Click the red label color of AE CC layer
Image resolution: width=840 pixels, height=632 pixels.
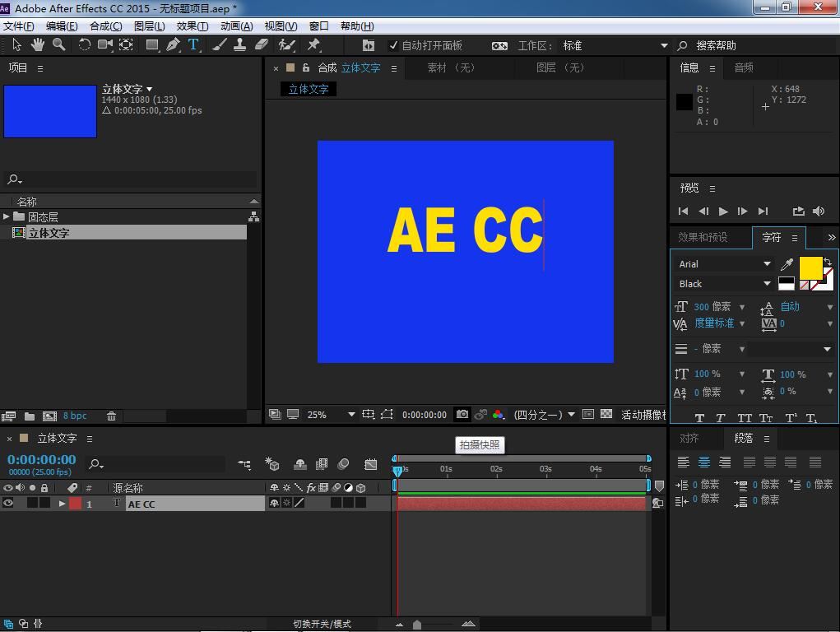[x=75, y=504]
